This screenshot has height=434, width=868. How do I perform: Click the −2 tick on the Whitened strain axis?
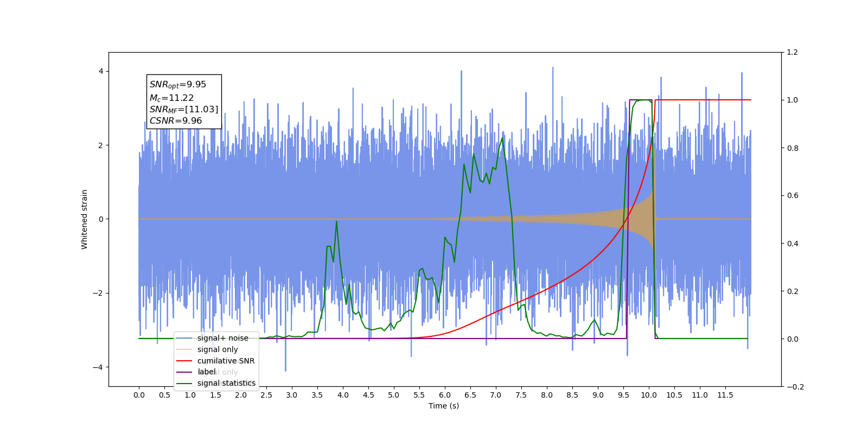[x=98, y=293]
